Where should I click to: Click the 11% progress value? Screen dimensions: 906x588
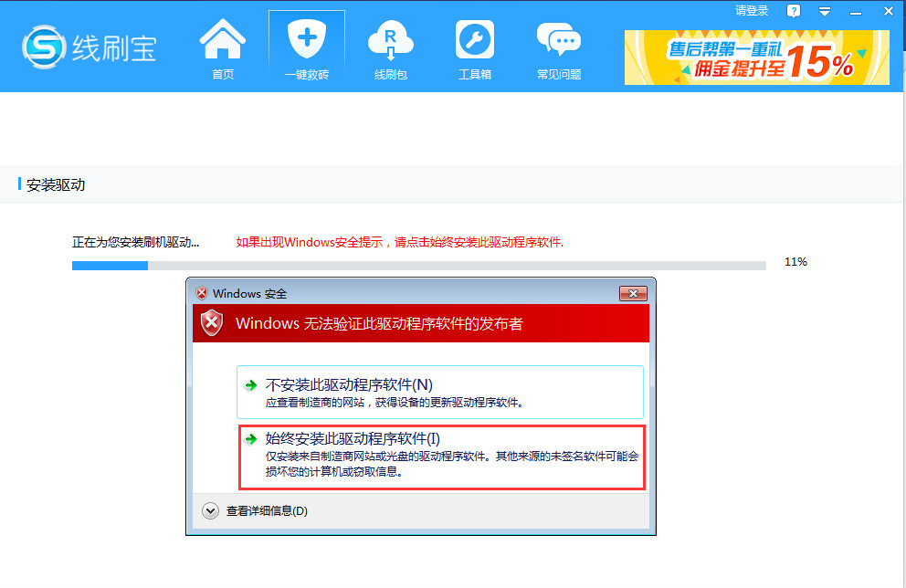[795, 262]
